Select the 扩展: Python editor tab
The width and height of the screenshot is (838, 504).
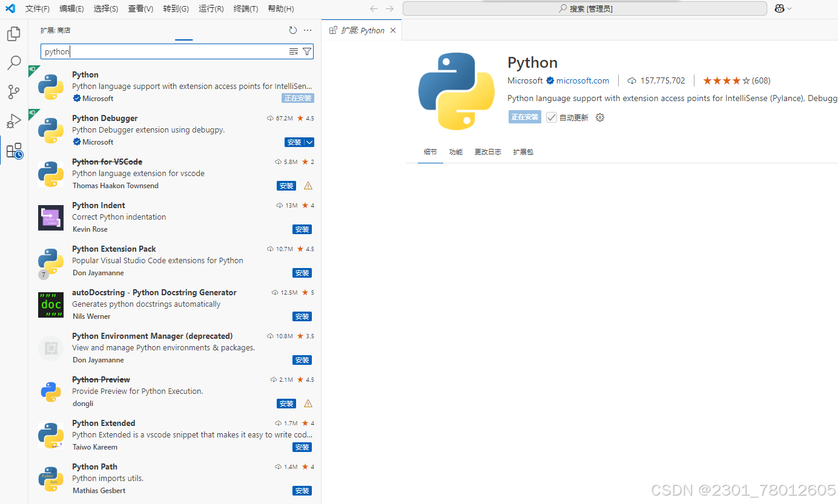(361, 30)
